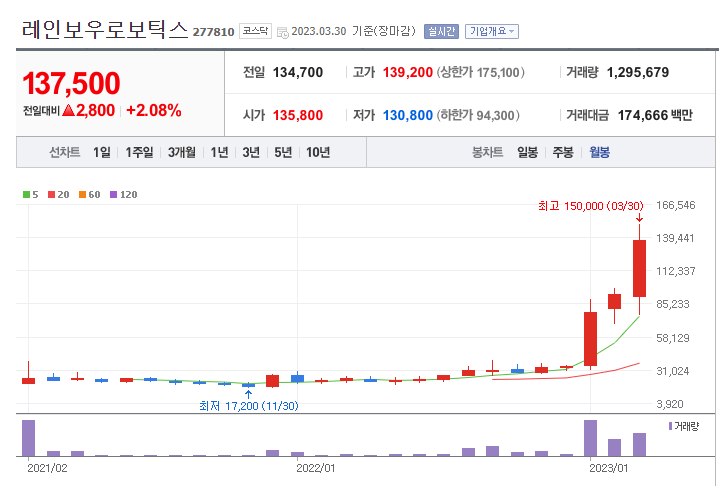Click the stock code 277810
Viewport: 719px width, 486px height.
[213, 32]
